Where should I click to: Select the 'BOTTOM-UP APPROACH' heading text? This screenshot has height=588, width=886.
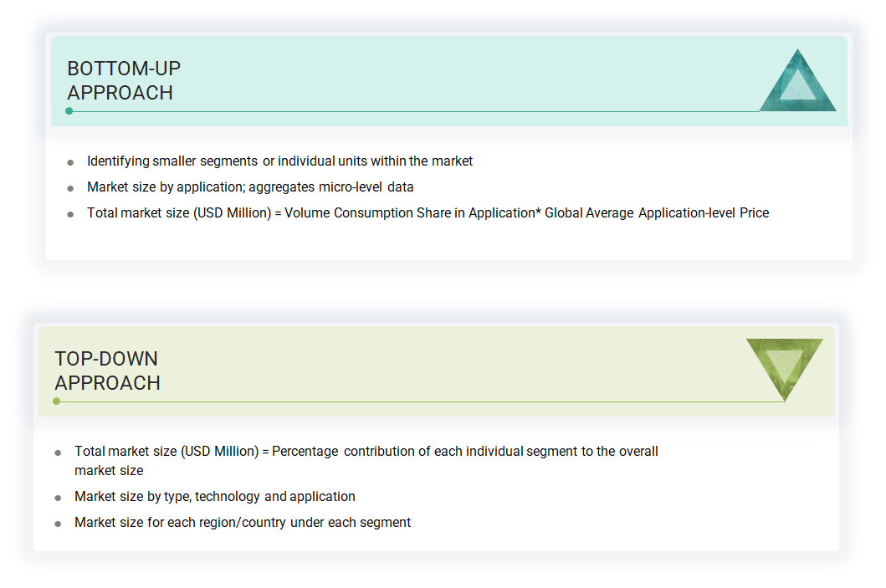tap(124, 80)
